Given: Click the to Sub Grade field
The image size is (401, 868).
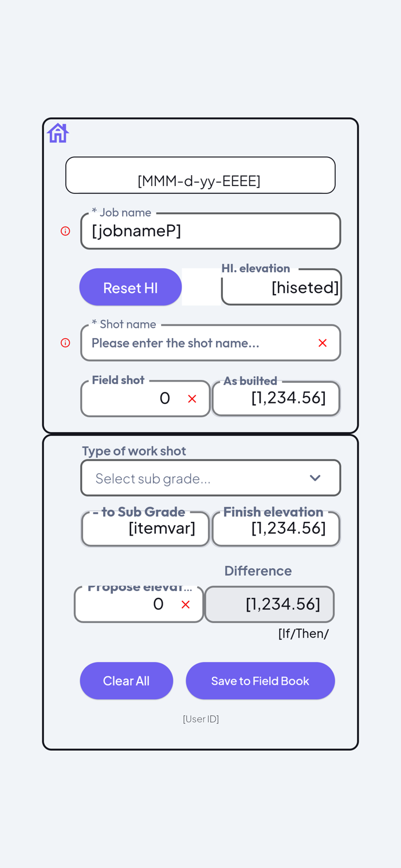Looking at the screenshot, I should click(x=146, y=529).
